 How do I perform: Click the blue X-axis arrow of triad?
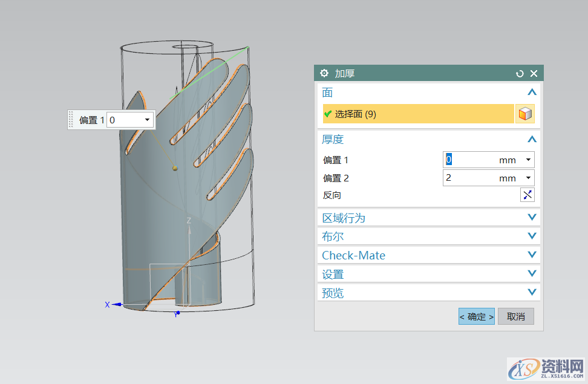point(117,305)
